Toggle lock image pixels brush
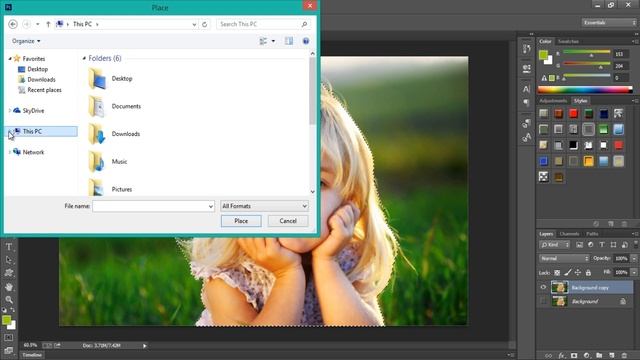The height and width of the screenshot is (360, 640). tap(568, 273)
